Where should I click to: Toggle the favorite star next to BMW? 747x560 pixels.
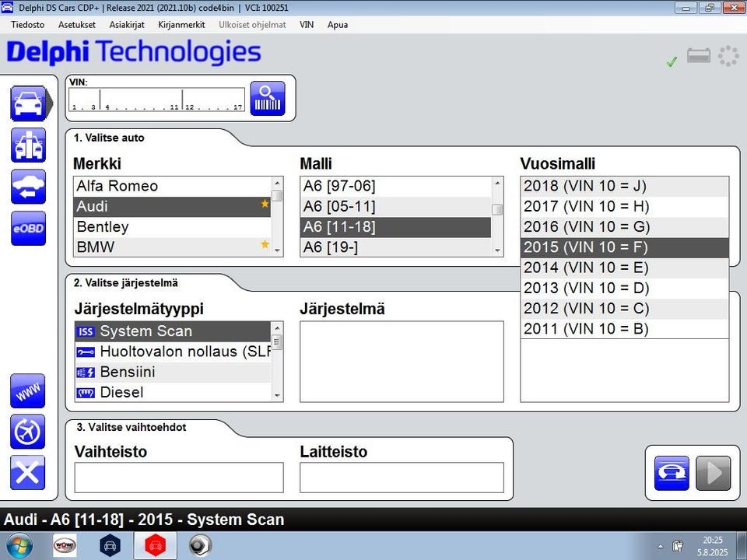(265, 246)
